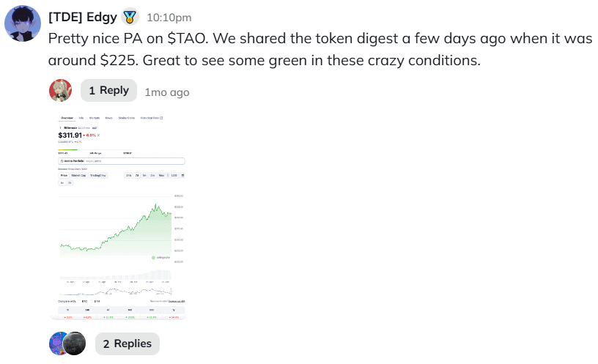Click the star icon in Add to Portfolio
The image size is (598, 364).
(62, 160)
